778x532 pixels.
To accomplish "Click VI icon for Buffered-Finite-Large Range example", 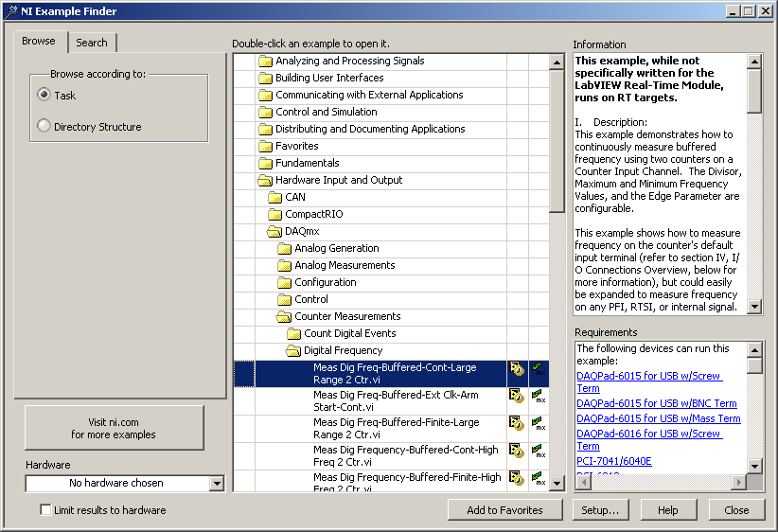I will 517,423.
